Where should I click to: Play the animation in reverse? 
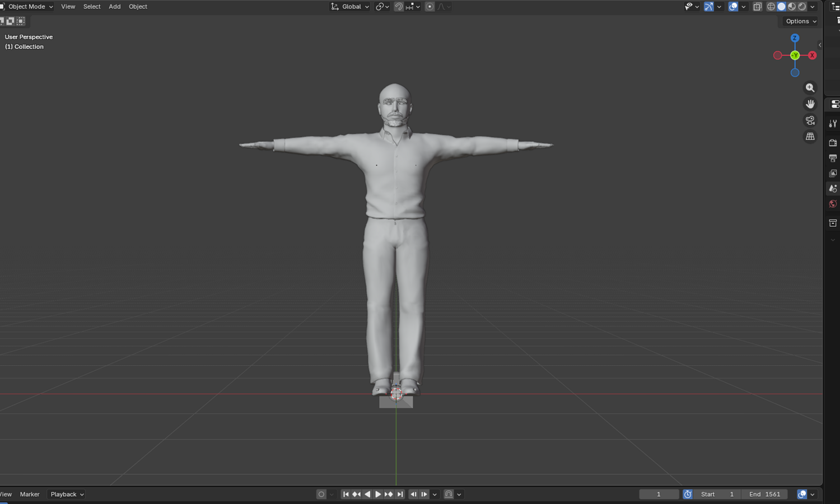pyautogui.click(x=367, y=494)
